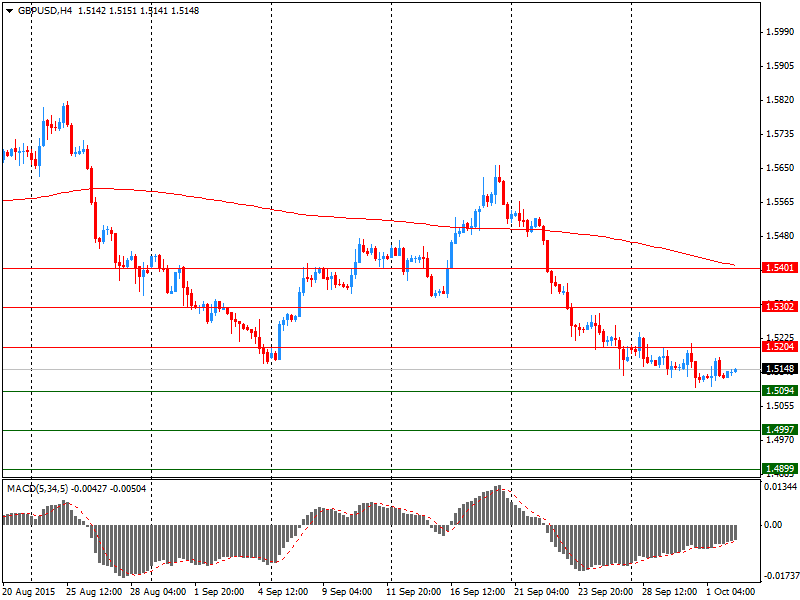This screenshot has width=800, height=600.
Task: Select the 1.5565 price scale value
Action: tap(780, 202)
